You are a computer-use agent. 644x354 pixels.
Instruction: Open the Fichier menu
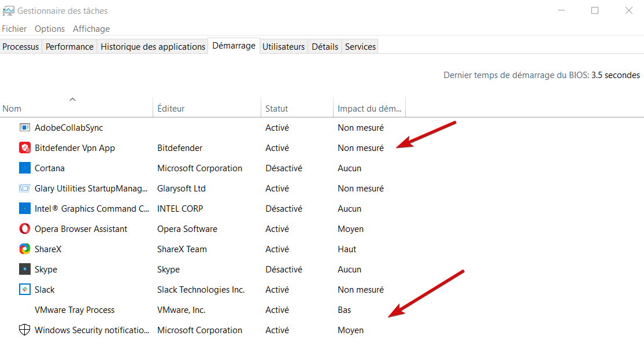pyautogui.click(x=14, y=29)
